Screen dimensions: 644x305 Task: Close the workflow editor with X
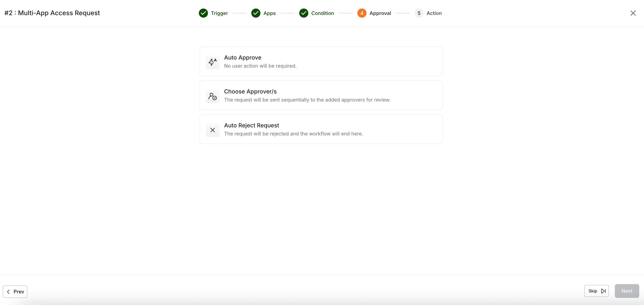[x=633, y=13]
